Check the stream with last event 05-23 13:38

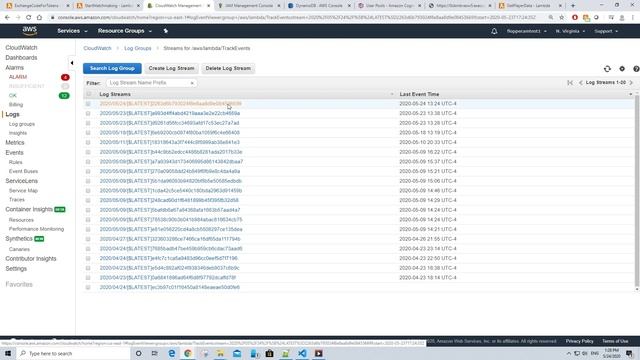[x=88, y=113]
